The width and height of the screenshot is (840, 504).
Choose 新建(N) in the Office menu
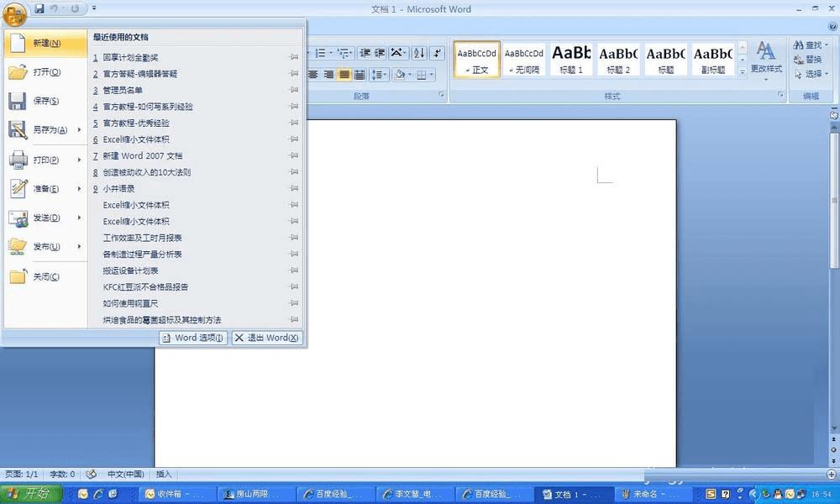click(x=45, y=43)
